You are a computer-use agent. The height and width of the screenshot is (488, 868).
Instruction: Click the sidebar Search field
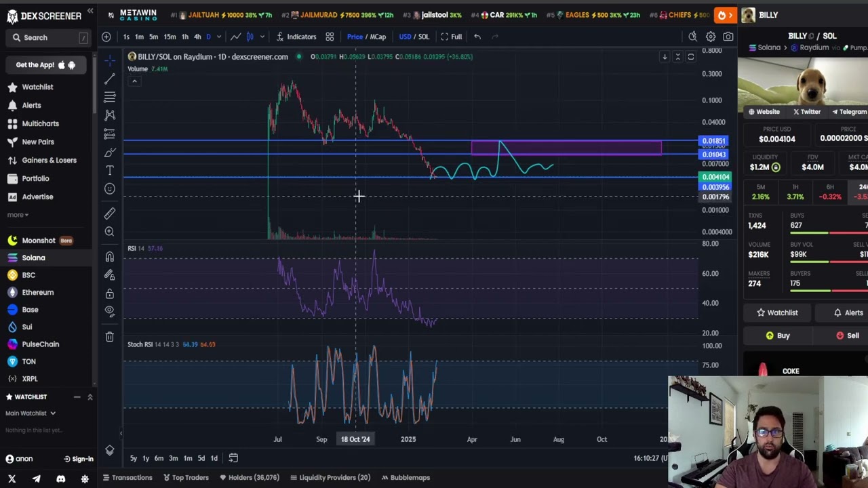pos(47,38)
